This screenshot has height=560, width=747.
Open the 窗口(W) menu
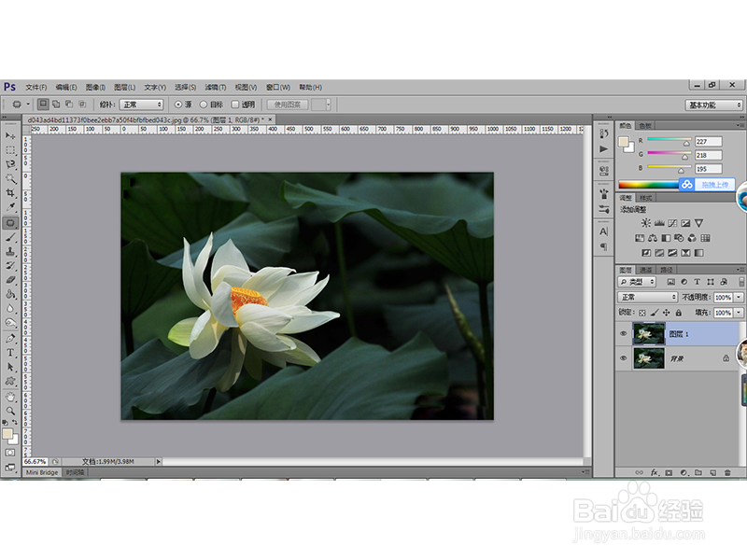click(x=277, y=87)
